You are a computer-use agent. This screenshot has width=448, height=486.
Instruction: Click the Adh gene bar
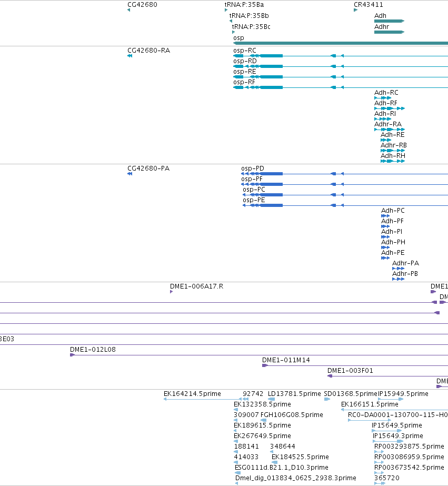389,21
